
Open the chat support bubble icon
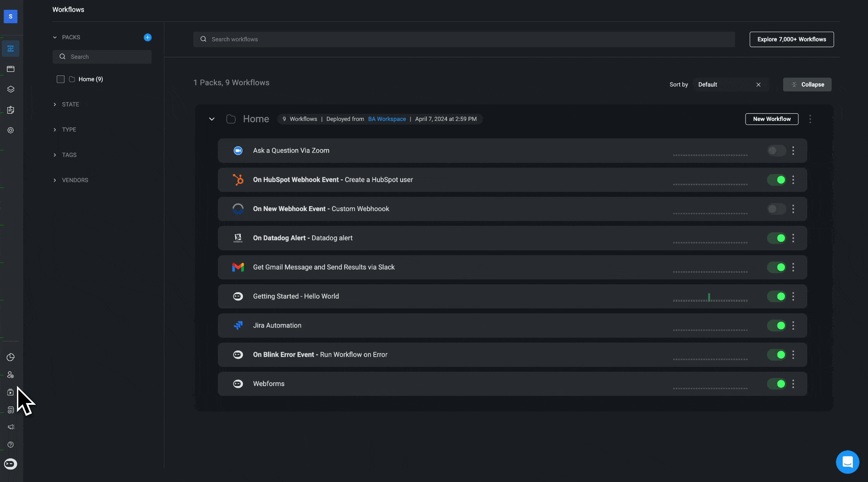point(847,462)
